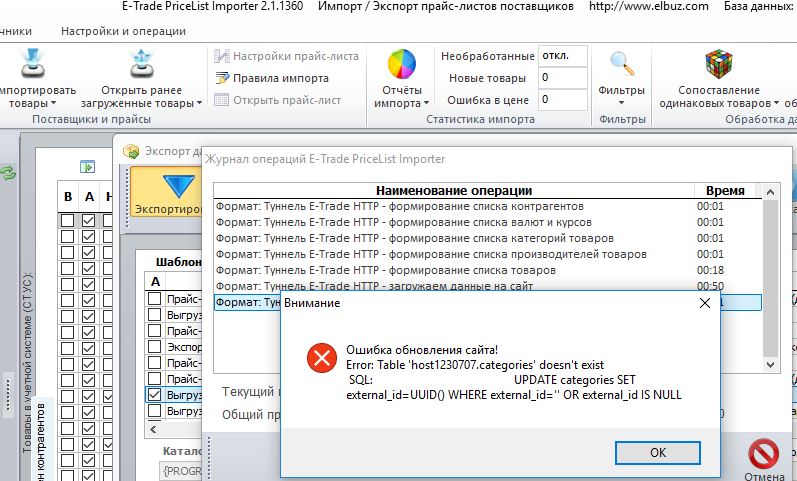
Task: Select the формирование списка категорий товаров row
Action: coord(487,238)
